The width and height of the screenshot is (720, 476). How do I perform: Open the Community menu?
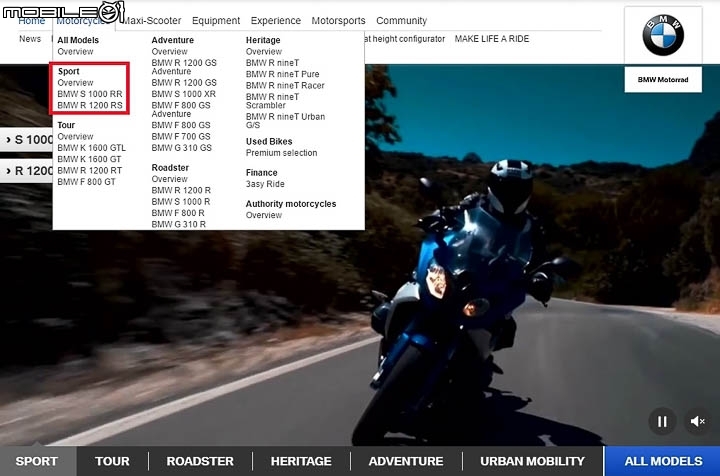(x=401, y=21)
